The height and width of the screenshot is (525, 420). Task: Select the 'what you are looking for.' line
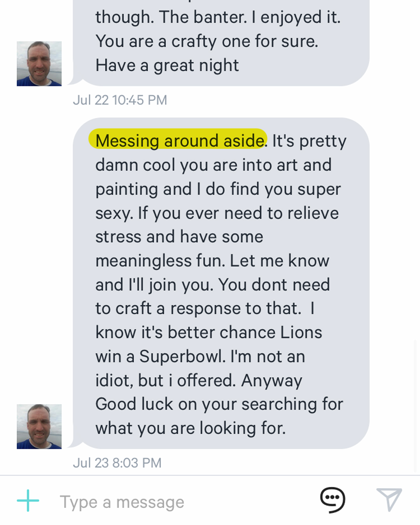pyautogui.click(x=191, y=428)
